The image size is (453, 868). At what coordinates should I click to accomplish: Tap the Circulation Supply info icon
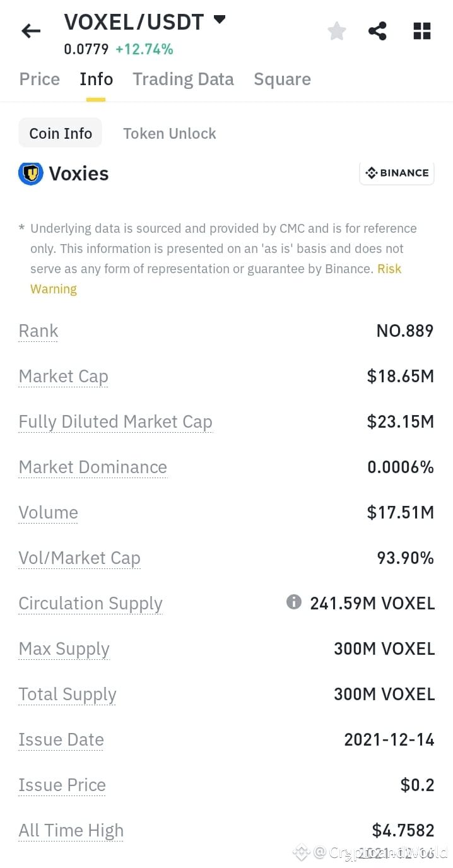pos(294,602)
